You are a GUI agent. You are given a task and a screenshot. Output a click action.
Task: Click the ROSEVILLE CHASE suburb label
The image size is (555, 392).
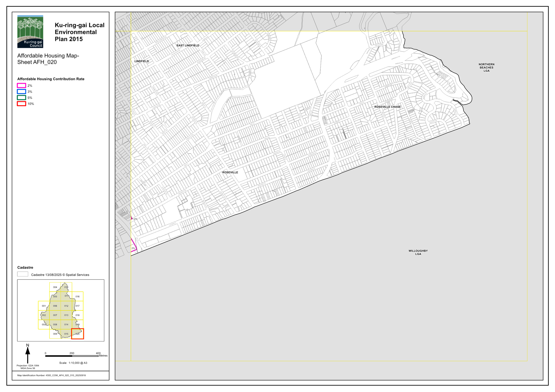[x=387, y=107]
